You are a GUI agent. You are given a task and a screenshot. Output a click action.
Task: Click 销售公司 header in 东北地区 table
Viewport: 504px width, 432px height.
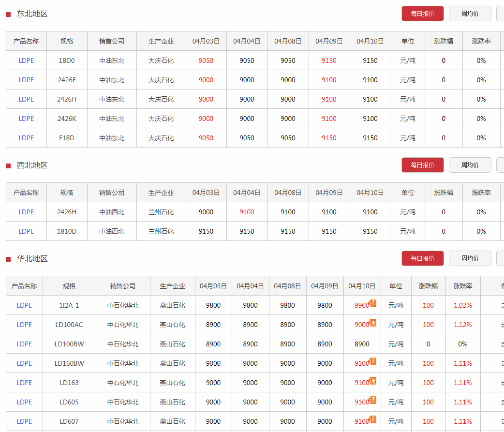click(112, 41)
